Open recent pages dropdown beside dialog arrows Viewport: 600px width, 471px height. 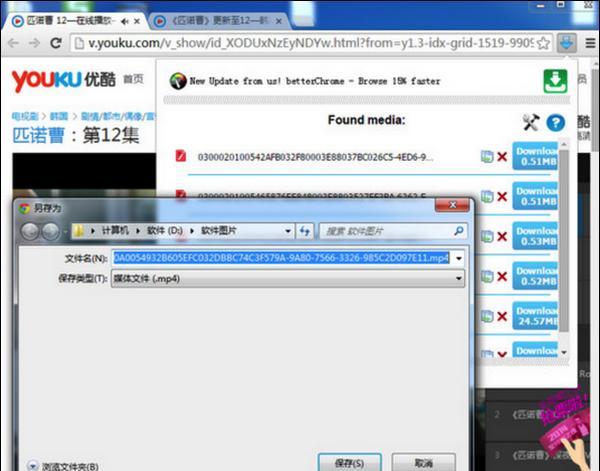(x=64, y=231)
